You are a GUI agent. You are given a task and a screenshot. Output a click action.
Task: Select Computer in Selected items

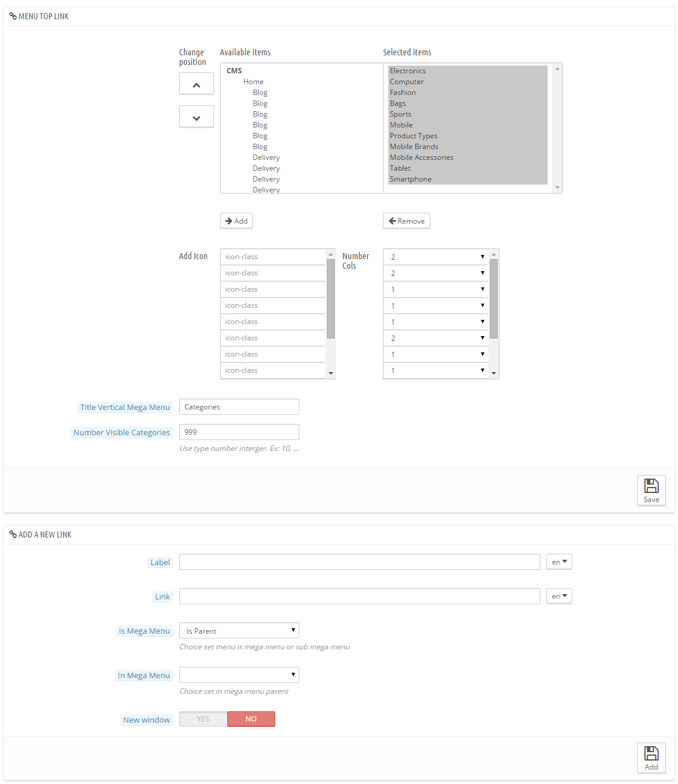point(468,82)
